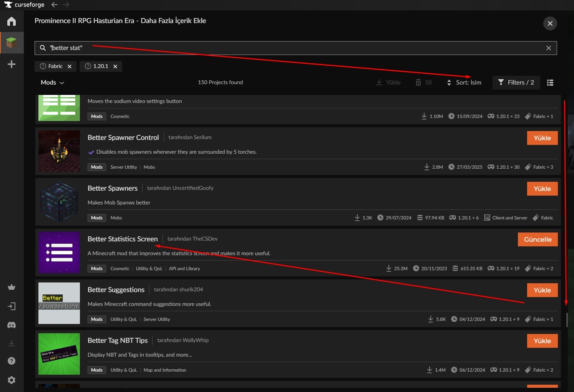Click Güncelle for Better Statistics Screen
The image size is (574, 392).
coord(538,239)
